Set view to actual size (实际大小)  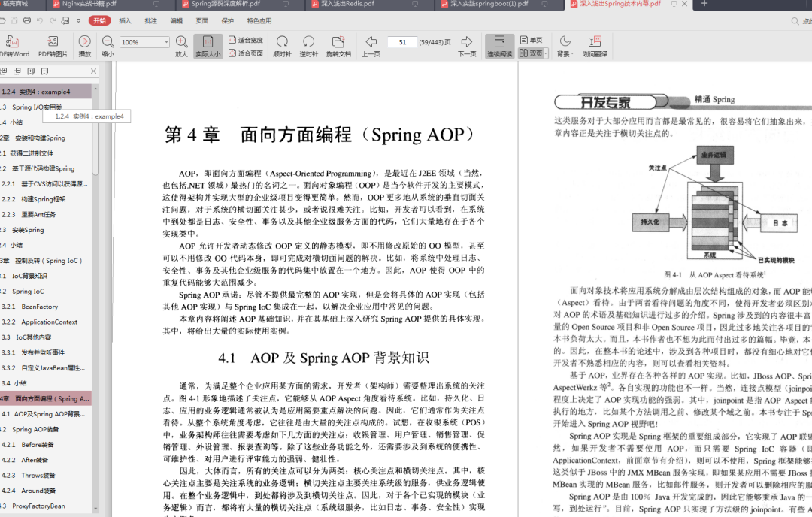pos(208,46)
